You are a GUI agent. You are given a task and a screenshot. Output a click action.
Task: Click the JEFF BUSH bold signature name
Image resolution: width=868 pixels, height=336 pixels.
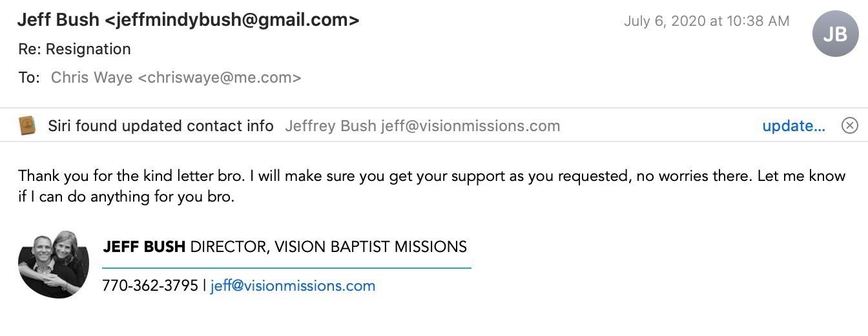144,246
